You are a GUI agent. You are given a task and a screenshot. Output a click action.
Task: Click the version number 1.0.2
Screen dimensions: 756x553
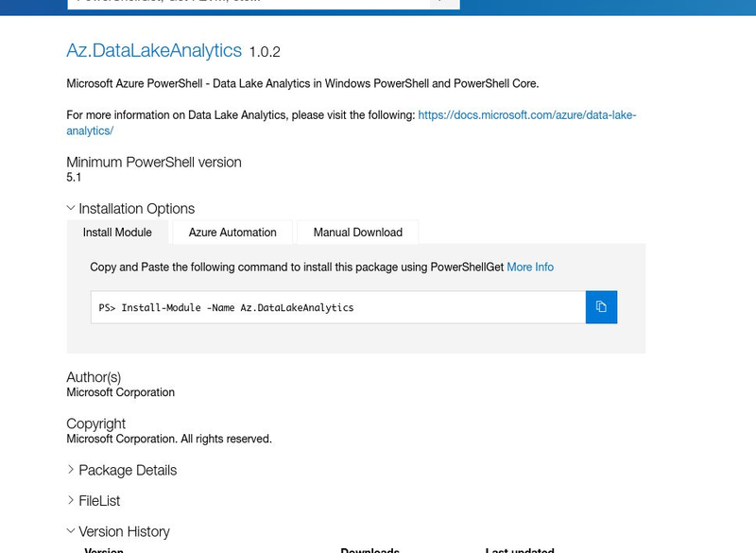coord(265,52)
